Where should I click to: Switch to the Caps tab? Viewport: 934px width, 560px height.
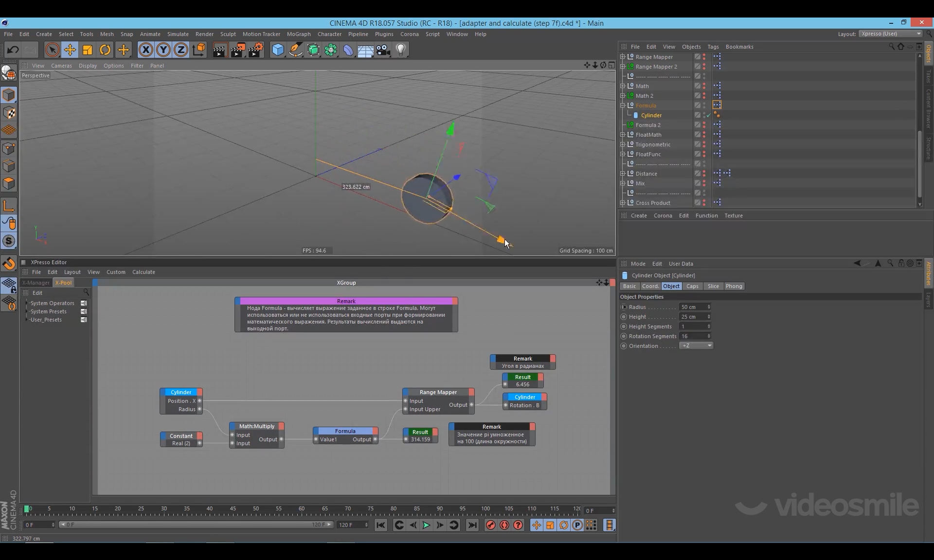click(x=692, y=286)
